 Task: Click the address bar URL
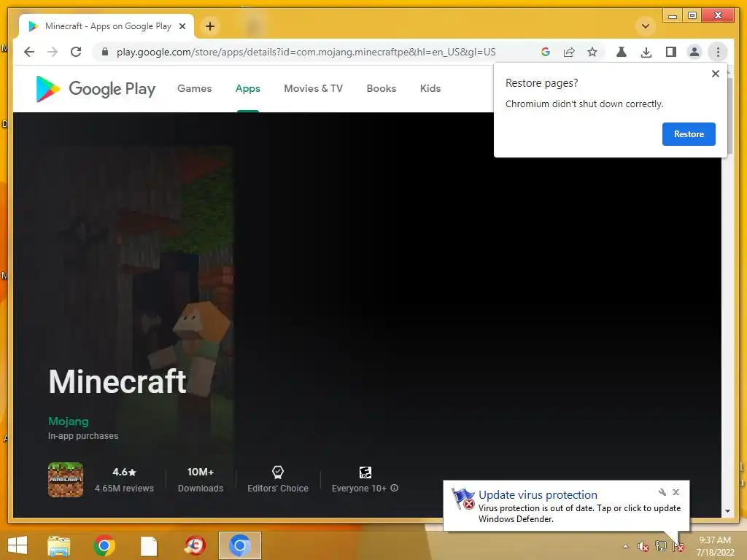click(x=306, y=52)
